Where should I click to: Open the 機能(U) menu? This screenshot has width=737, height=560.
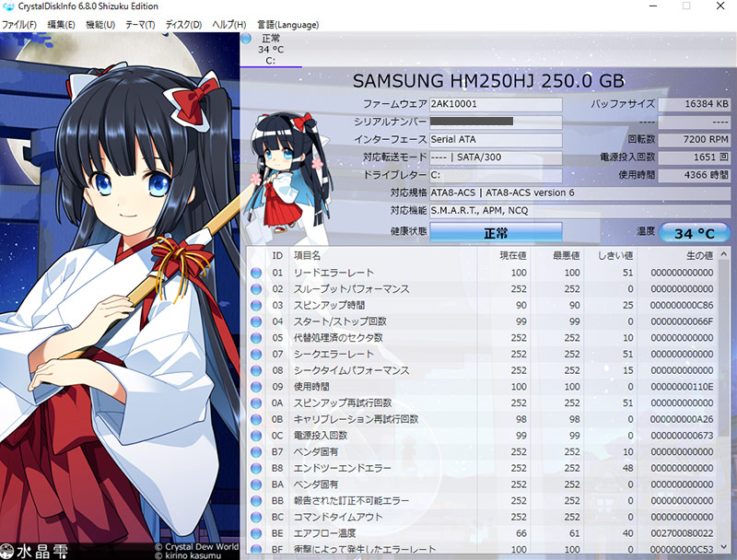coord(100,25)
